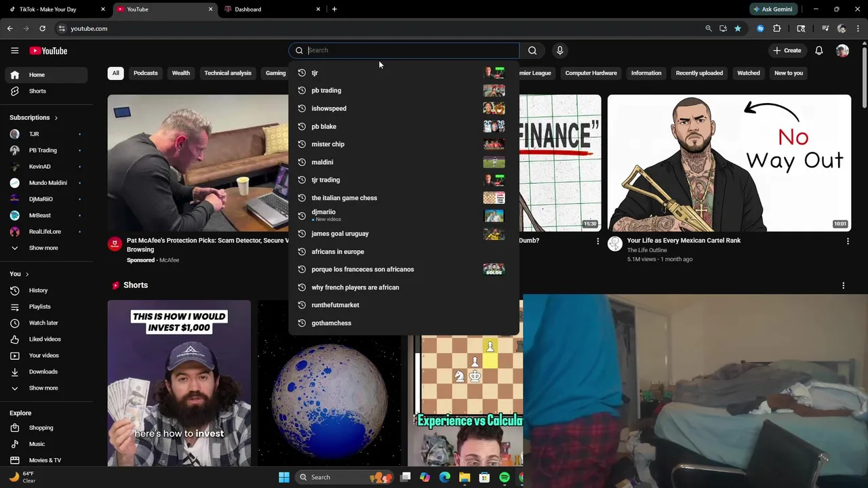Choose 'tjr' search suggestion

[403, 73]
